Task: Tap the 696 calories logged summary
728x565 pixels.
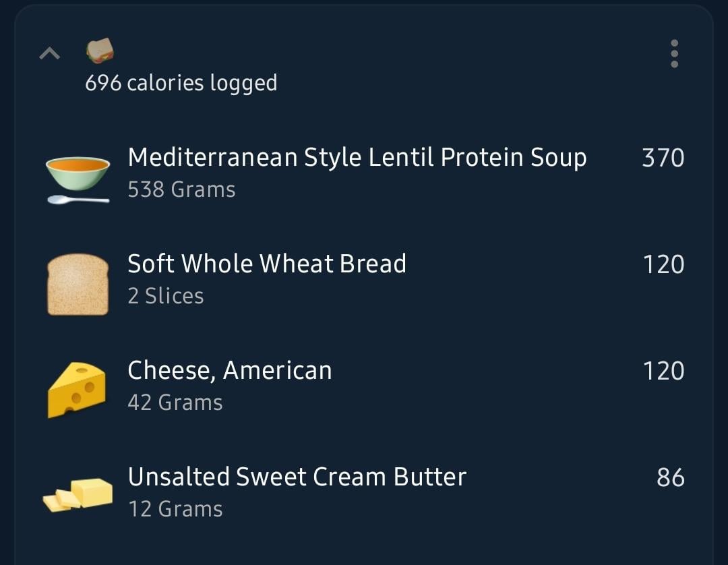Action: [x=181, y=83]
